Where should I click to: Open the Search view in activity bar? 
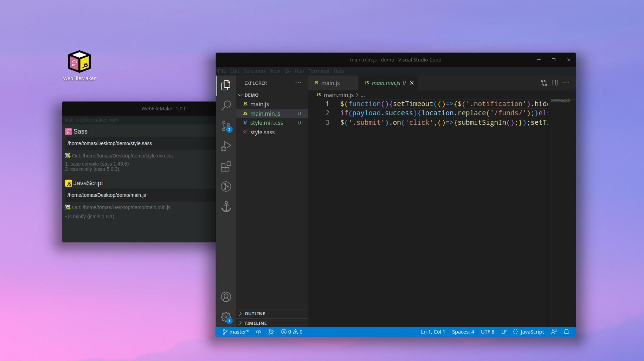pyautogui.click(x=226, y=105)
